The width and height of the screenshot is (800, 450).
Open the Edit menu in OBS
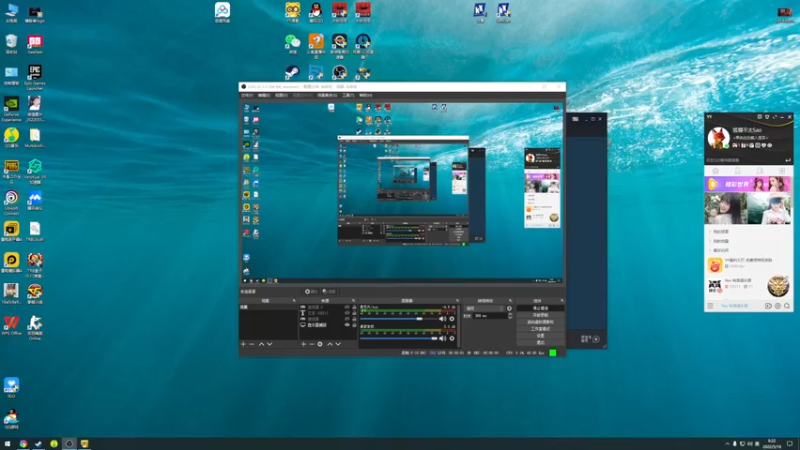pyautogui.click(x=264, y=95)
